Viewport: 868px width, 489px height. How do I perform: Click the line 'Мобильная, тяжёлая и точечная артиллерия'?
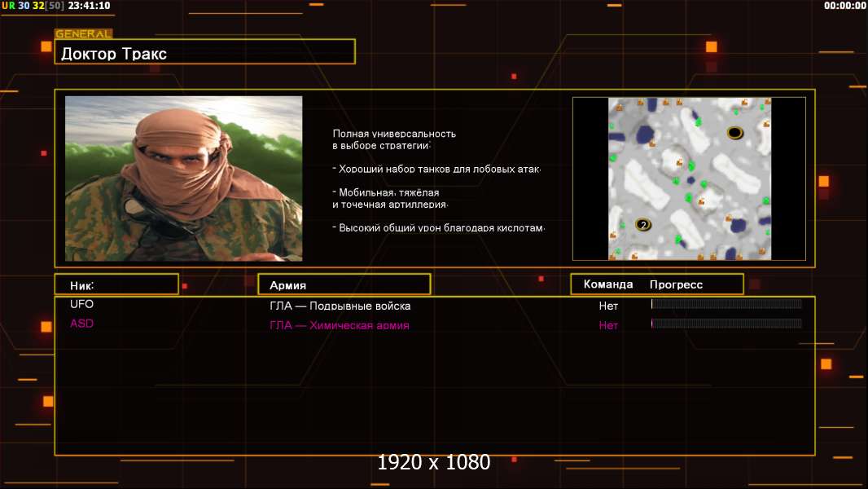coord(390,198)
